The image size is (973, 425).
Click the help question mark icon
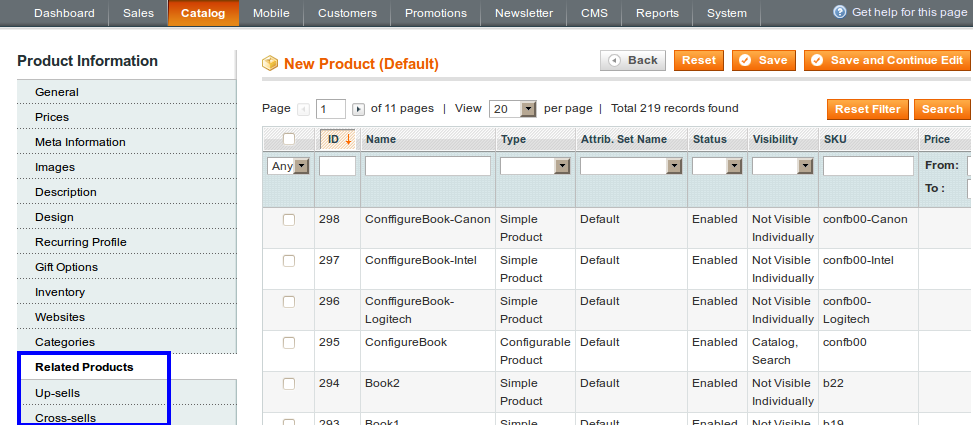[x=840, y=12]
